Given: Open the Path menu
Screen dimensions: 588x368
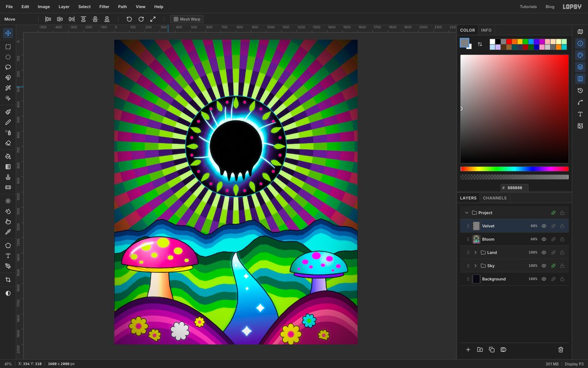Looking at the screenshot, I should (x=122, y=7).
